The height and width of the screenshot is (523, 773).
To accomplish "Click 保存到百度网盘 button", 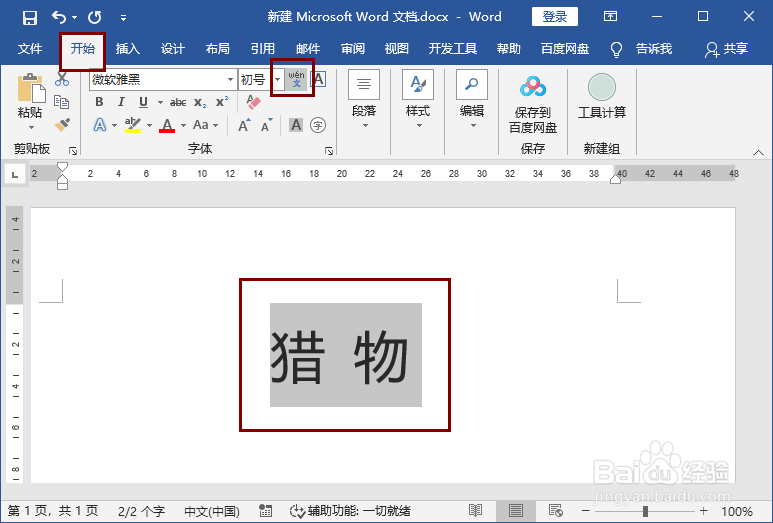I will [533, 105].
